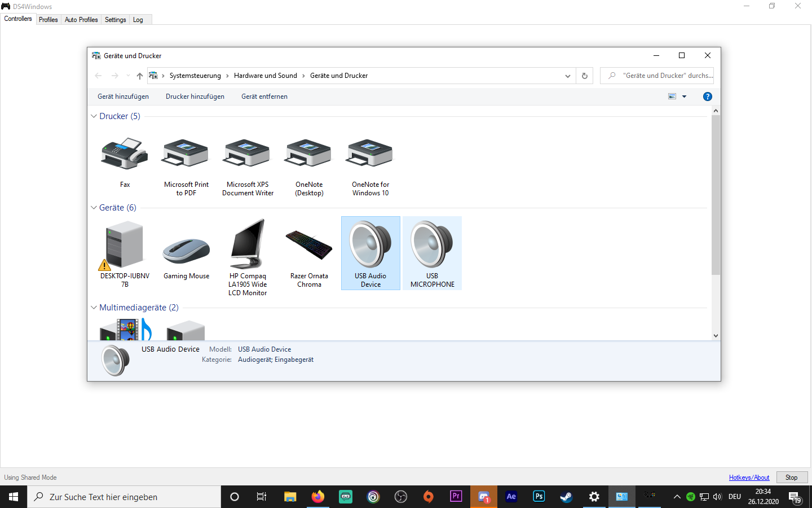
Task: Click the view layout icon button
Action: tap(672, 97)
